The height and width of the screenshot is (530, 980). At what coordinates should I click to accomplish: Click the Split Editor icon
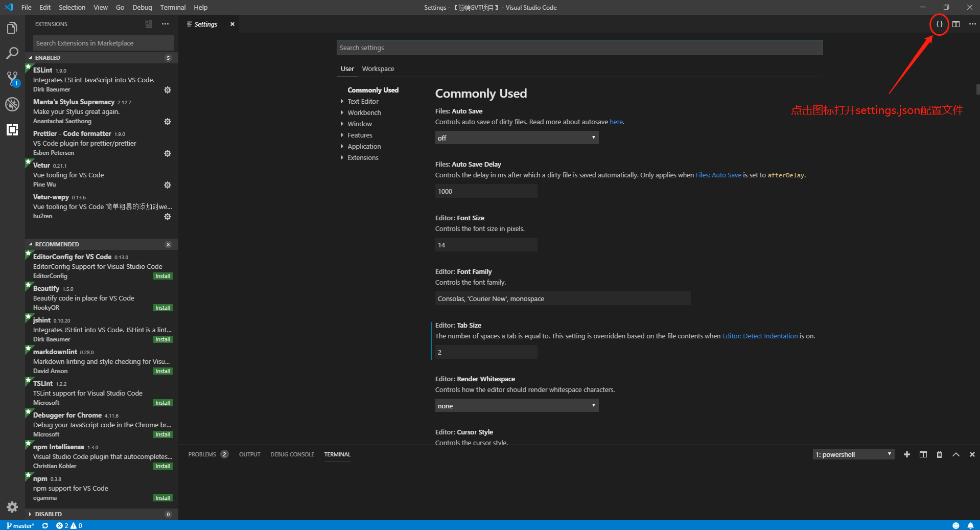pos(956,24)
